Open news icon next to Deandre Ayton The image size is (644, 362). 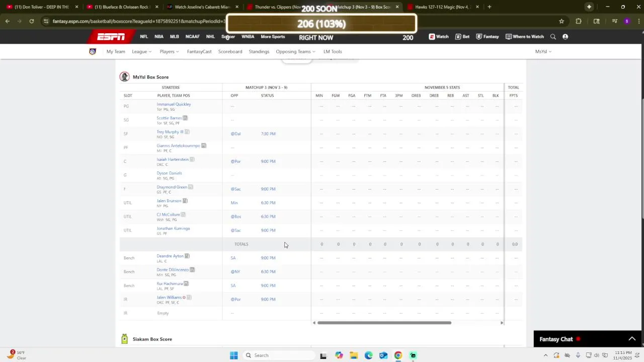point(187,256)
